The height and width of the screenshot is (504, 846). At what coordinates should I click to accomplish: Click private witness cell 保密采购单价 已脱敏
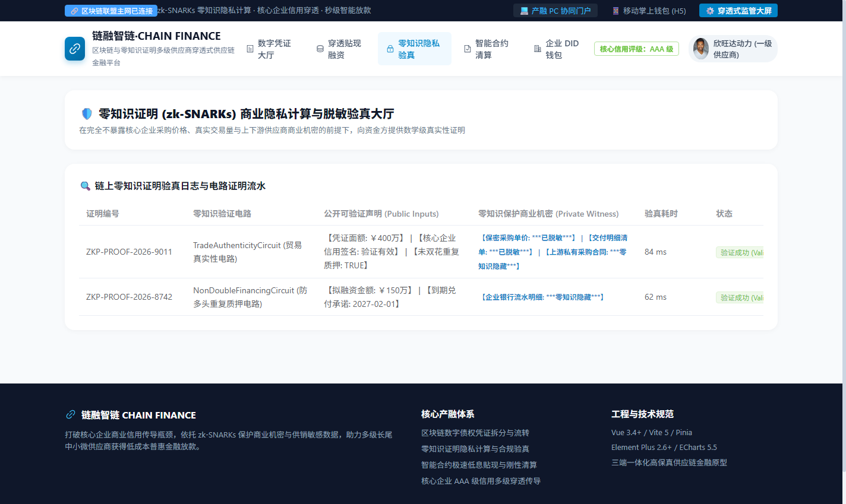click(x=554, y=252)
